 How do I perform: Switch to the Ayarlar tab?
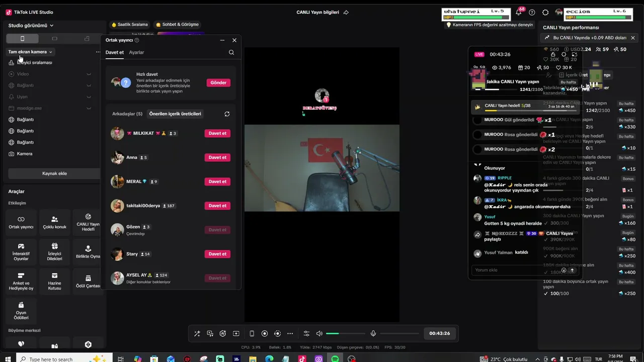[136, 52]
